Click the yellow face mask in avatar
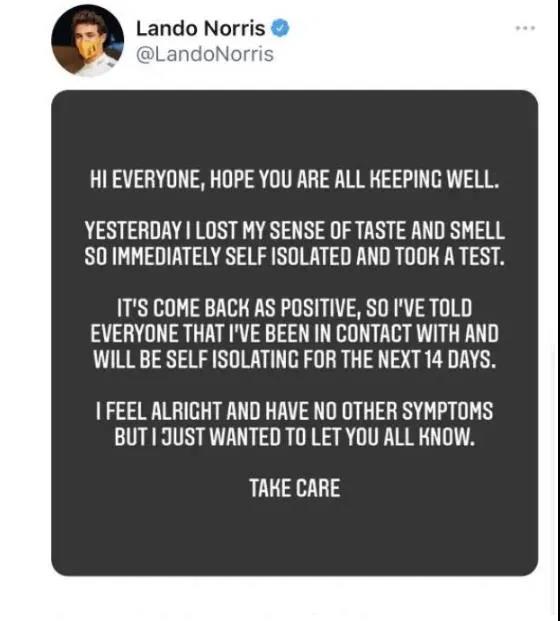The width and height of the screenshot is (560, 621). [x=88, y=48]
